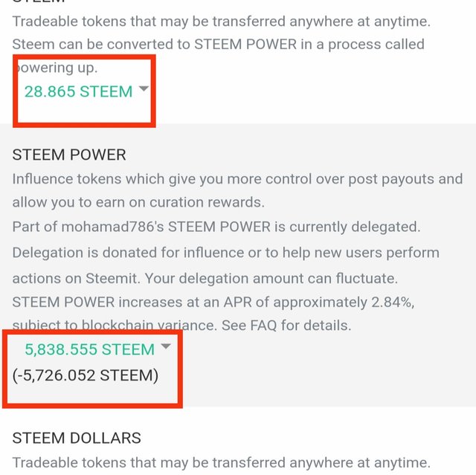Click the 'powering up.' text
Viewport: 476px width, 475px height.
[59, 68]
